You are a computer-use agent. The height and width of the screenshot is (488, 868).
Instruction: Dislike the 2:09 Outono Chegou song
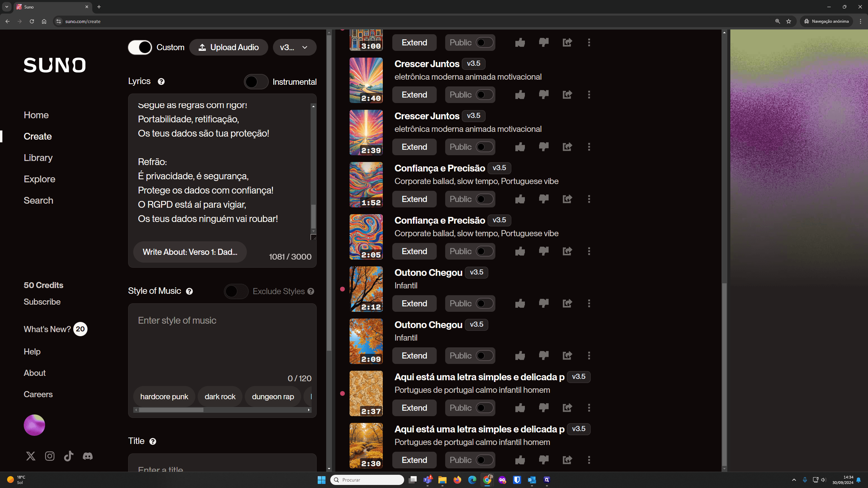[544, 355]
